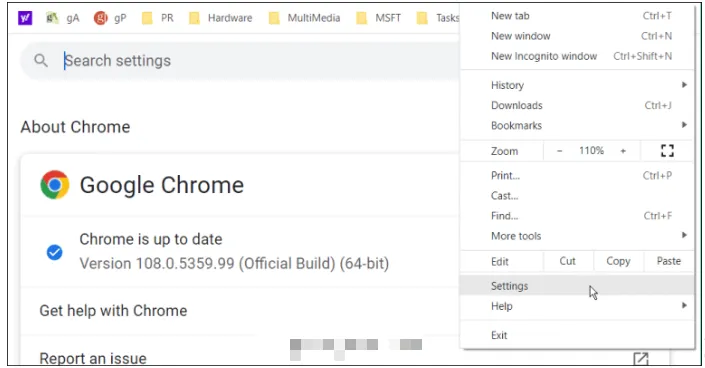Open Downloads from the menu
The height and width of the screenshot is (368, 705).
pos(577,105)
